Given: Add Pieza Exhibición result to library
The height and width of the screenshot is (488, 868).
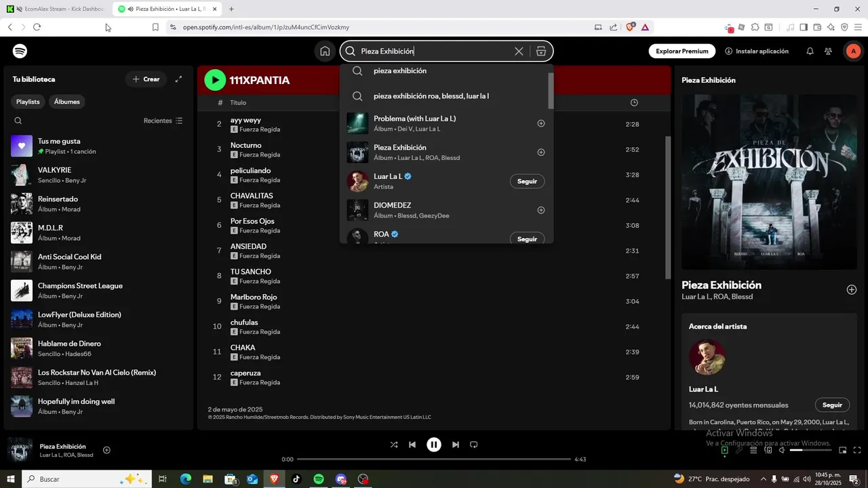Looking at the screenshot, I should tap(541, 152).
